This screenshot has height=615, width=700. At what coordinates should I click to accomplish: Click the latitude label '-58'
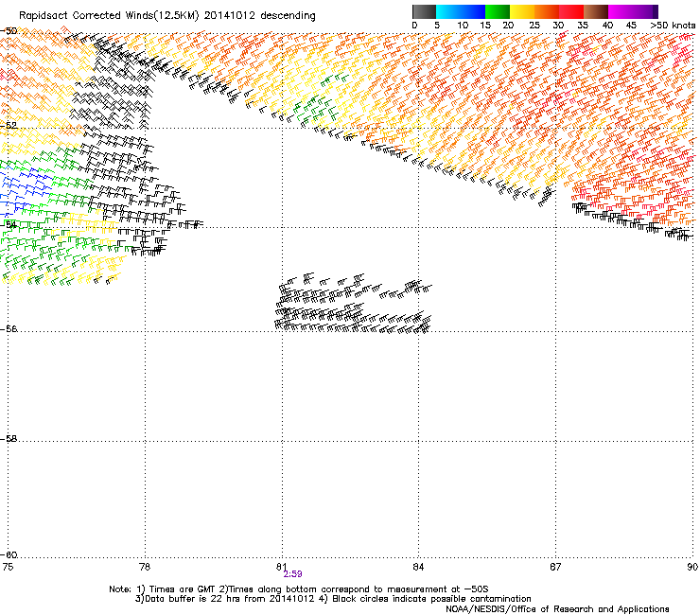9,439
